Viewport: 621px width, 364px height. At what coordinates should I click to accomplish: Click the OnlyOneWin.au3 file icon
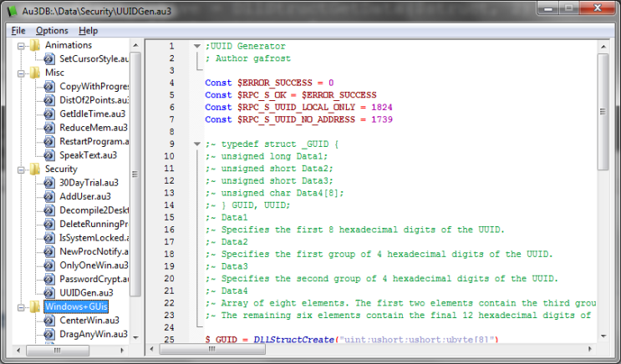(49, 265)
